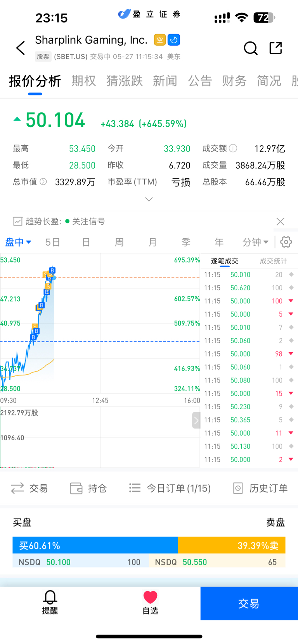
Task: Tap the diamond icon on 50.080 row
Action: [x=291, y=380]
